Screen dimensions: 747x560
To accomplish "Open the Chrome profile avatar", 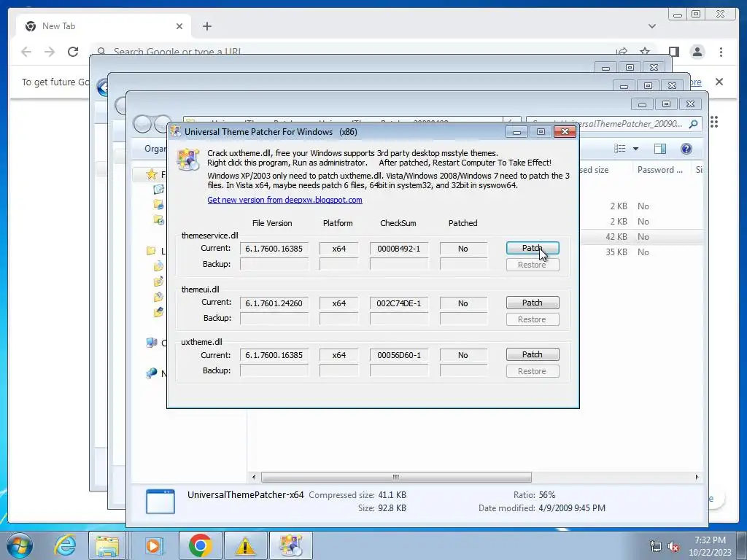I will point(697,52).
